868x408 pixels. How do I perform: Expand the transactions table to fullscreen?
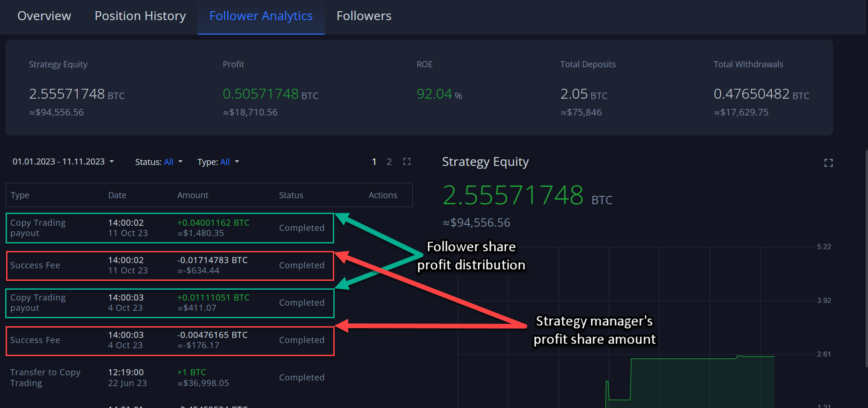[x=407, y=162]
